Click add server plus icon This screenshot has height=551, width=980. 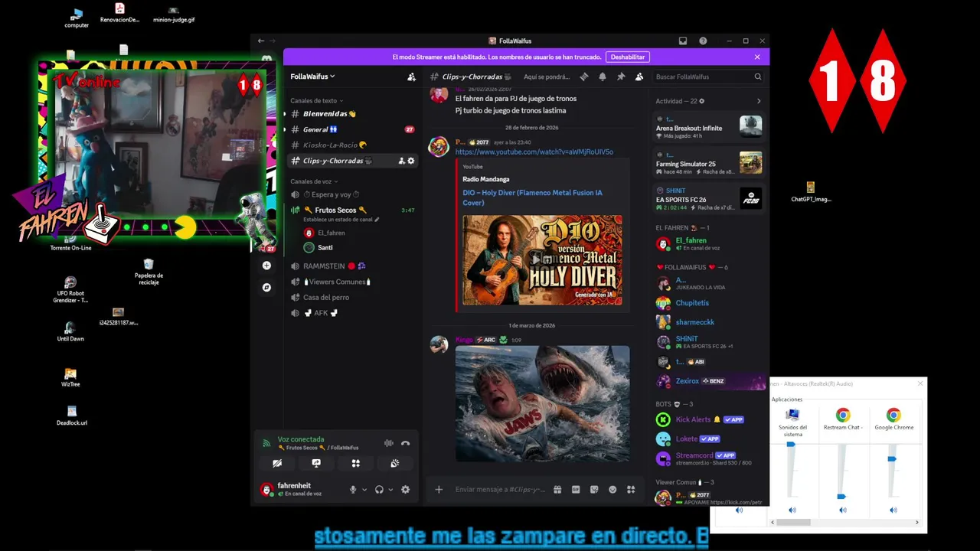266,266
